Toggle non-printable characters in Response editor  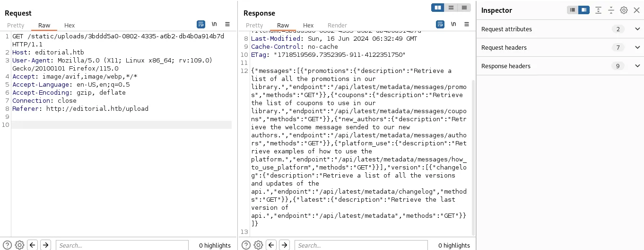click(x=453, y=24)
